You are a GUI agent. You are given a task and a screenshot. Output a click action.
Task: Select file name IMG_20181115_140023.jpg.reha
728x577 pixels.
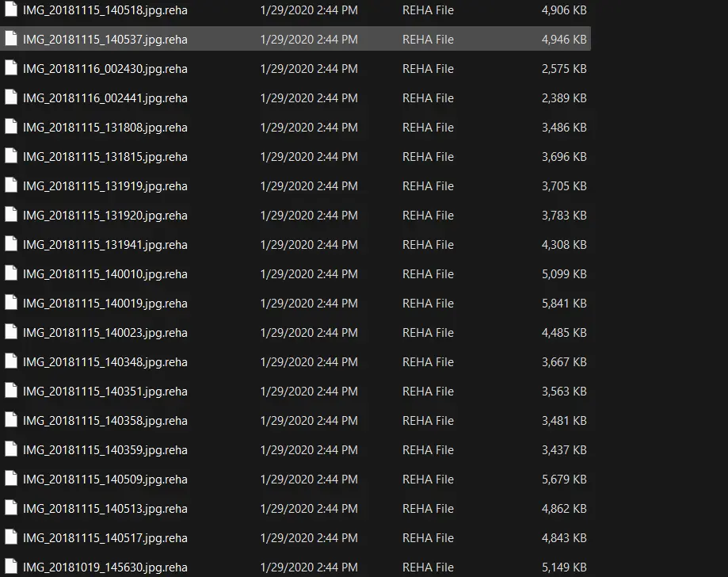[105, 333]
